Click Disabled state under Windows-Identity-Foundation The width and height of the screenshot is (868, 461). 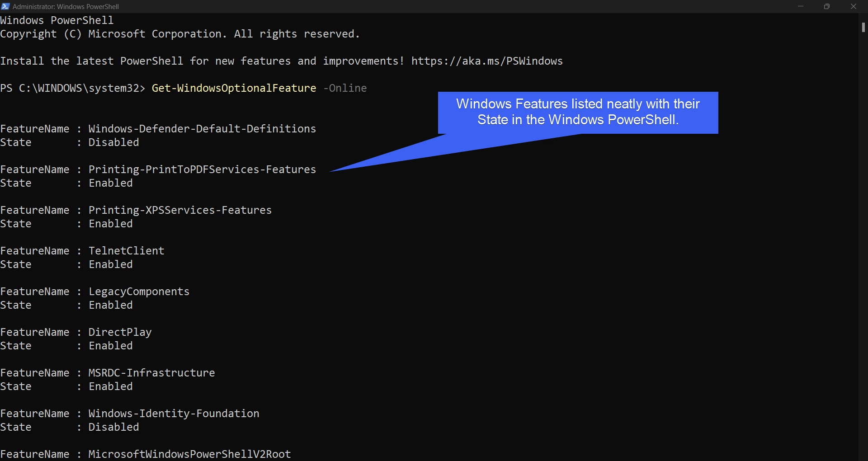(113, 427)
